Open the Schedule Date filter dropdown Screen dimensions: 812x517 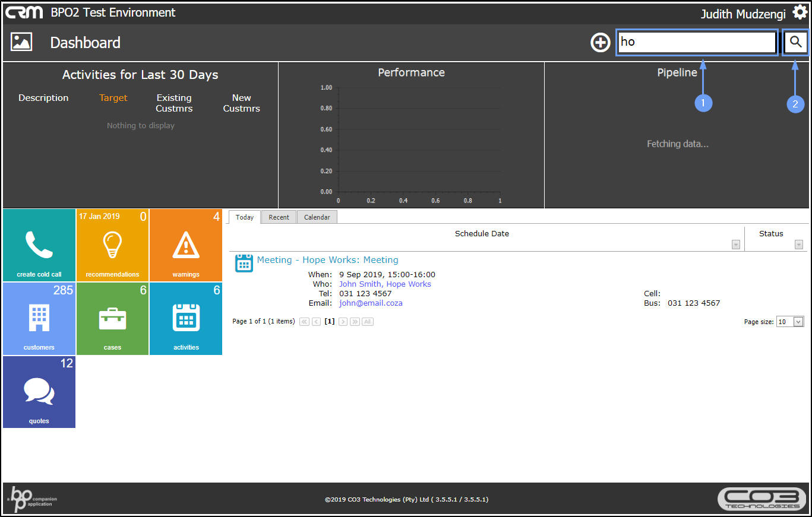[x=736, y=245]
